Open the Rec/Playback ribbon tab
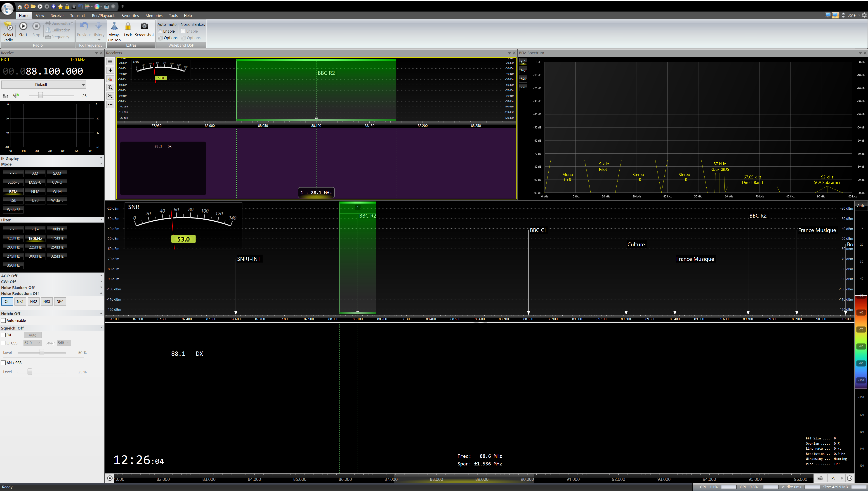This screenshot has width=868, height=491. (103, 16)
